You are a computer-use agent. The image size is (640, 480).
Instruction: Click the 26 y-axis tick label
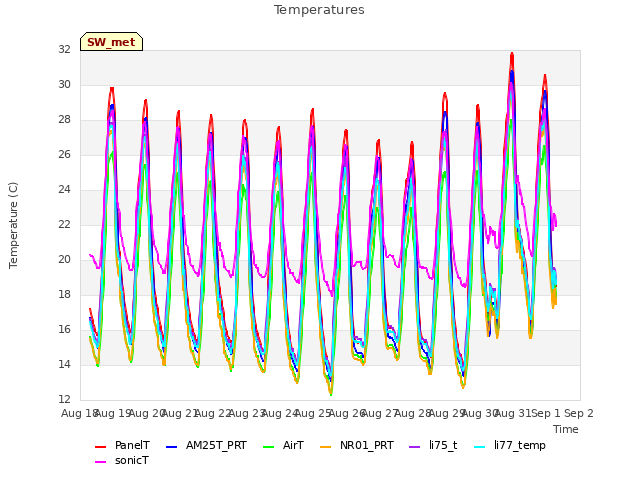tap(64, 154)
